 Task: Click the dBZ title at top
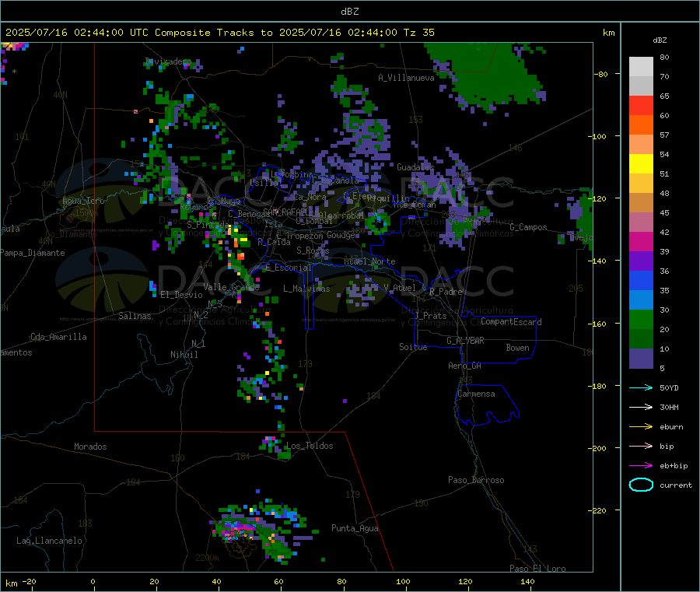point(349,11)
